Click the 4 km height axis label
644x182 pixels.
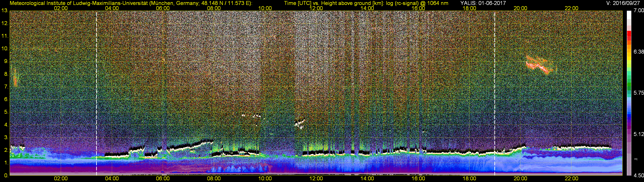6,125
